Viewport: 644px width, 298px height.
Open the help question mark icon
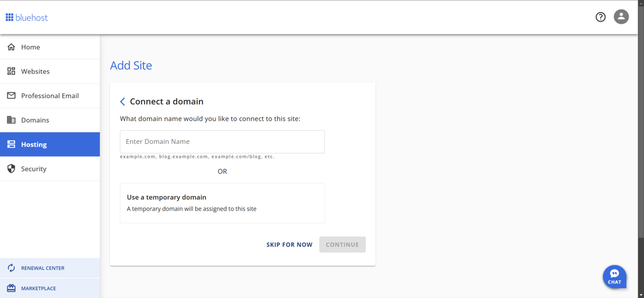601,17
